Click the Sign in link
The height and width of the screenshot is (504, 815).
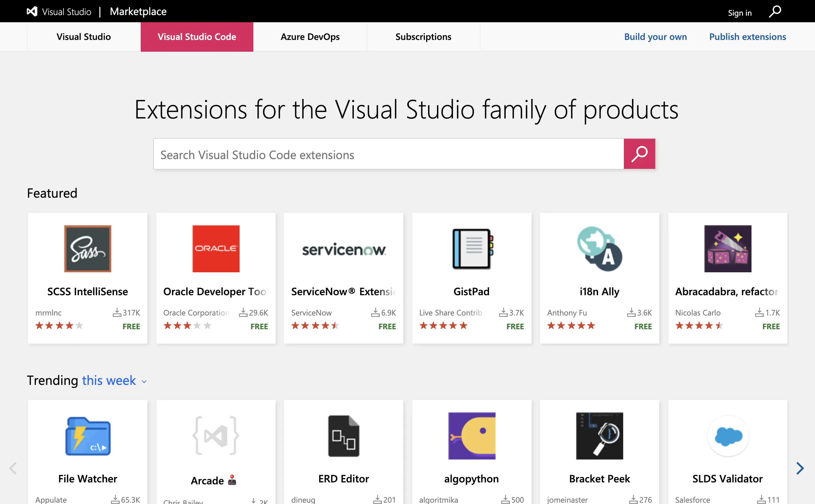pos(739,13)
